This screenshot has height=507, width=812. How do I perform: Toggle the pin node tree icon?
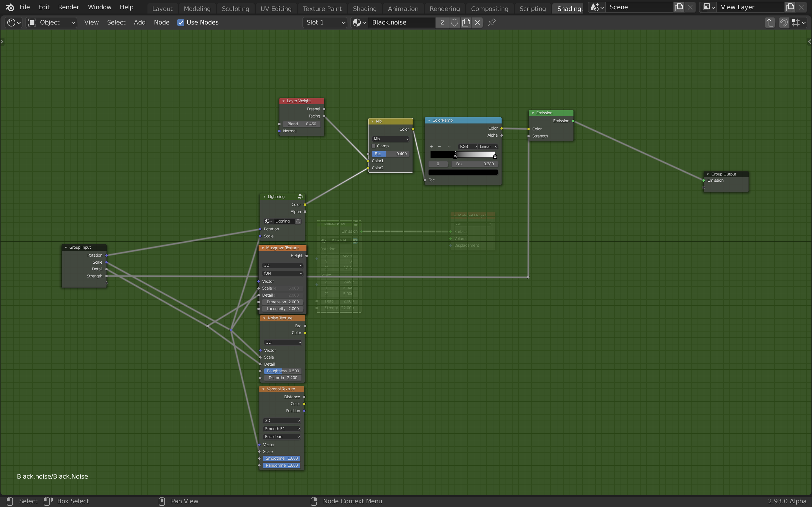491,23
